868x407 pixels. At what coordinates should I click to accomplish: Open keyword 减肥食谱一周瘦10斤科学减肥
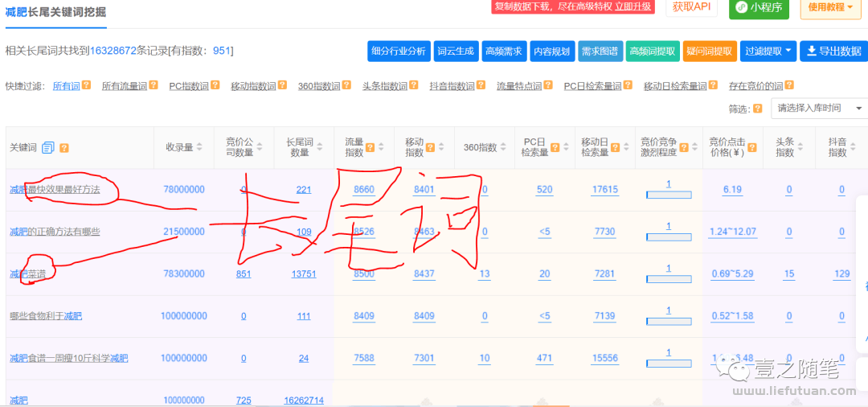[68, 358]
